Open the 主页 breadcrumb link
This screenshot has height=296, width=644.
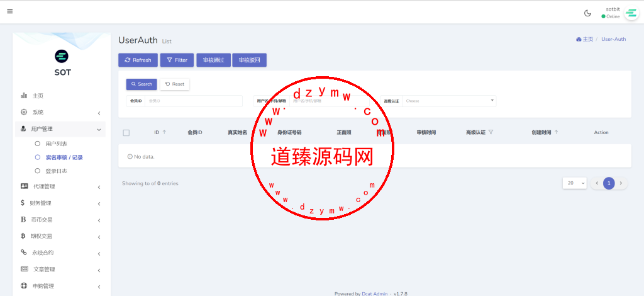pyautogui.click(x=584, y=39)
